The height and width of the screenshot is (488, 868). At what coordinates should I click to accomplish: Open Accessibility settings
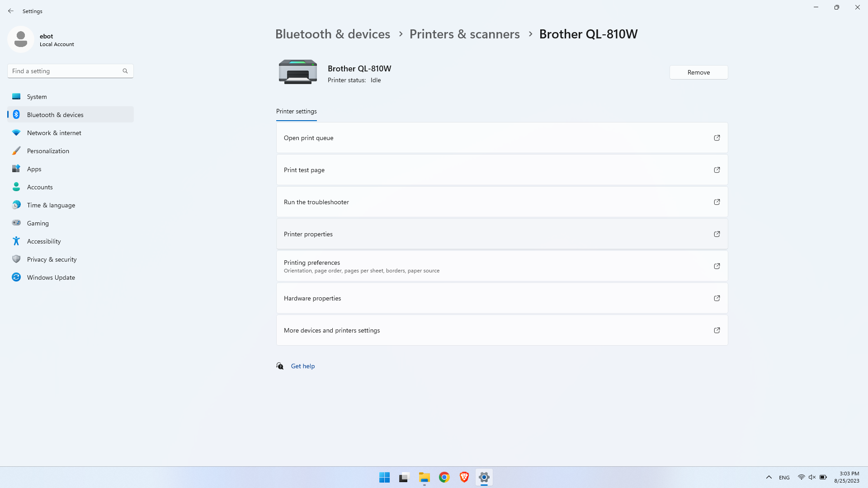point(70,241)
